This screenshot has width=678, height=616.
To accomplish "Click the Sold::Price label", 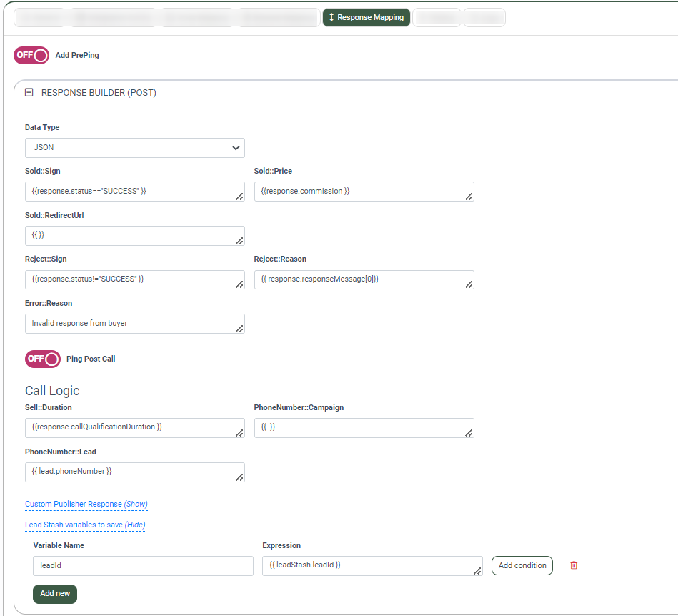I will tap(273, 171).
